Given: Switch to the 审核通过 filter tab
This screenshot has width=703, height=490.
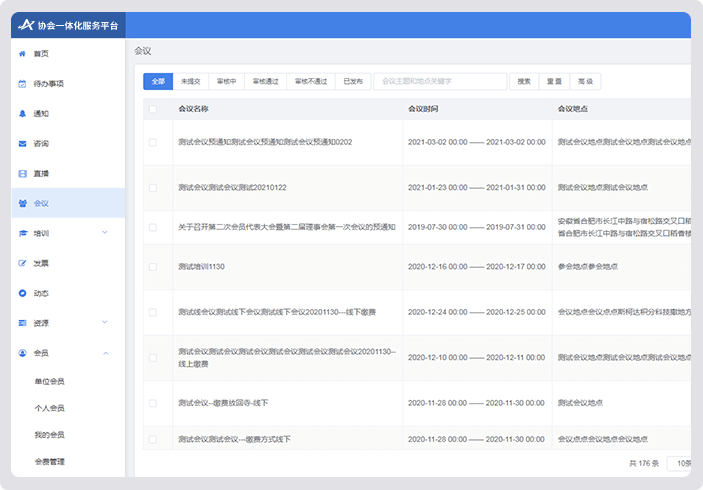Looking at the screenshot, I should click(265, 81).
